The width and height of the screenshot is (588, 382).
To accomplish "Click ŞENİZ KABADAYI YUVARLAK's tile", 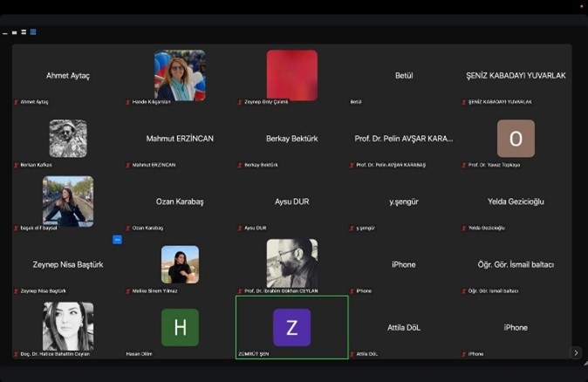I will (x=516, y=76).
